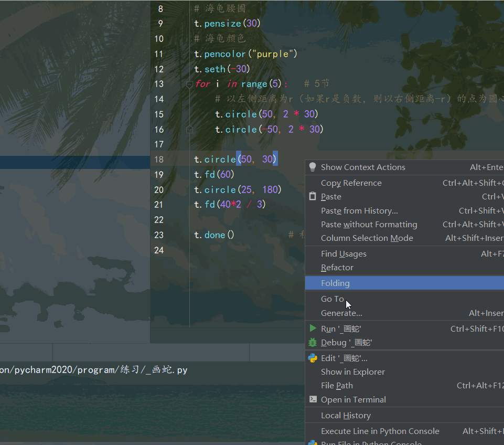This screenshot has height=445, width=504.
Task: Click t.seth(-30) on line 12
Action: point(222,69)
